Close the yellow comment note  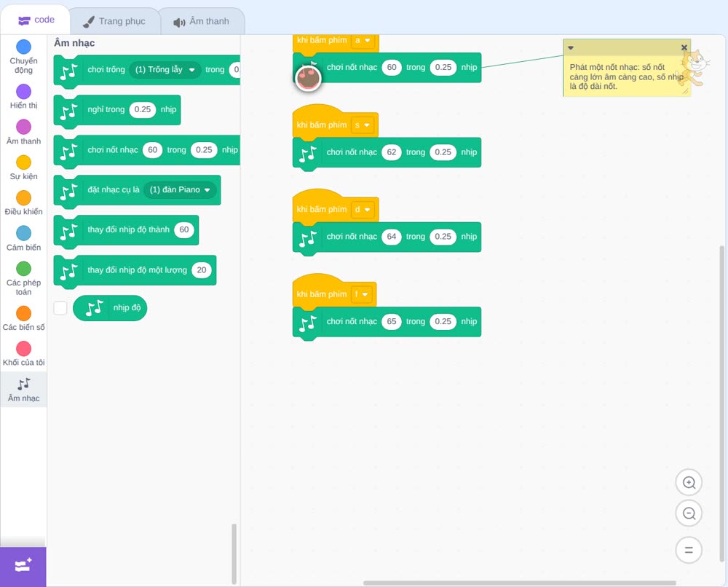(684, 47)
